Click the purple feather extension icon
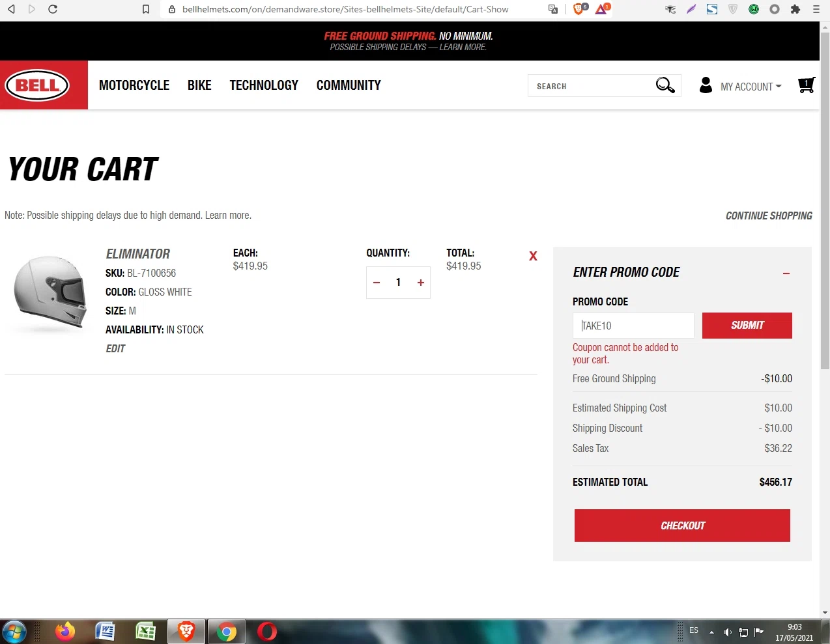The height and width of the screenshot is (644, 830). tap(691, 9)
